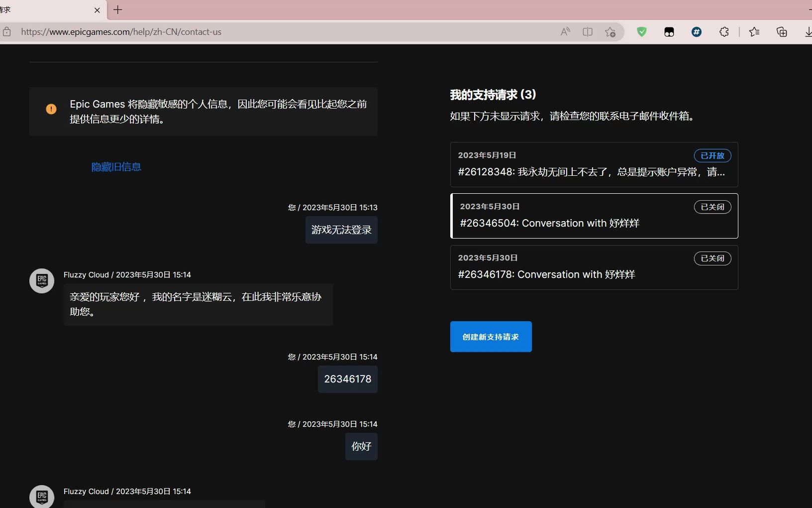This screenshot has width=812, height=508.
Task: Open the Favorites list icon
Action: [x=754, y=32]
